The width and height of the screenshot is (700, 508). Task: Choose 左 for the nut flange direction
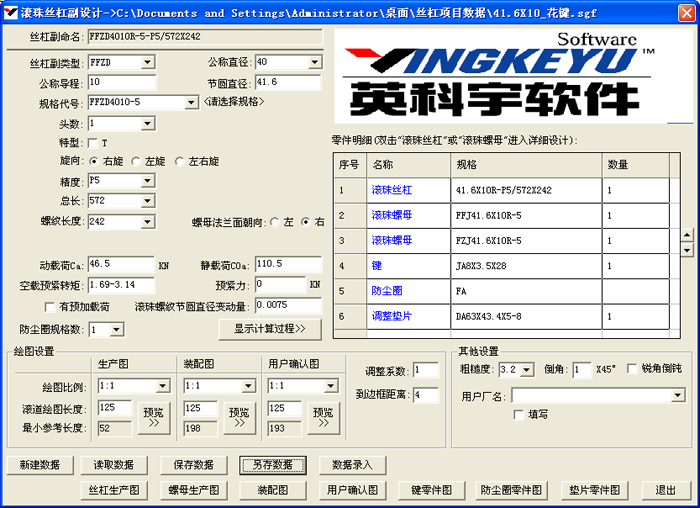[x=275, y=222]
